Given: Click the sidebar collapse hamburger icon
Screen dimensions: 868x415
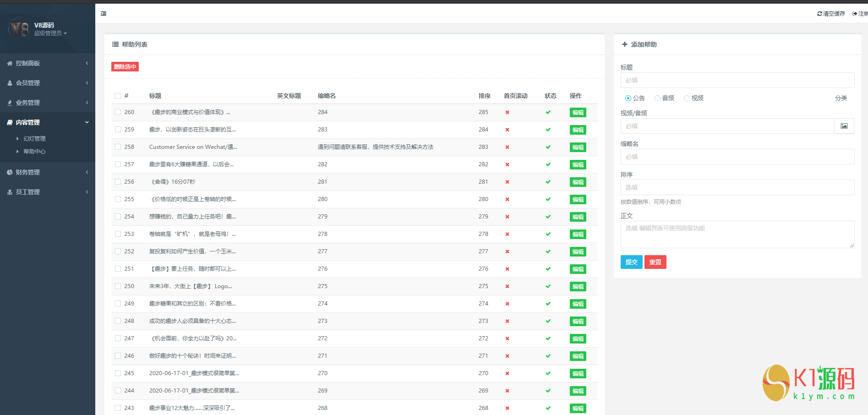Looking at the screenshot, I should (104, 14).
